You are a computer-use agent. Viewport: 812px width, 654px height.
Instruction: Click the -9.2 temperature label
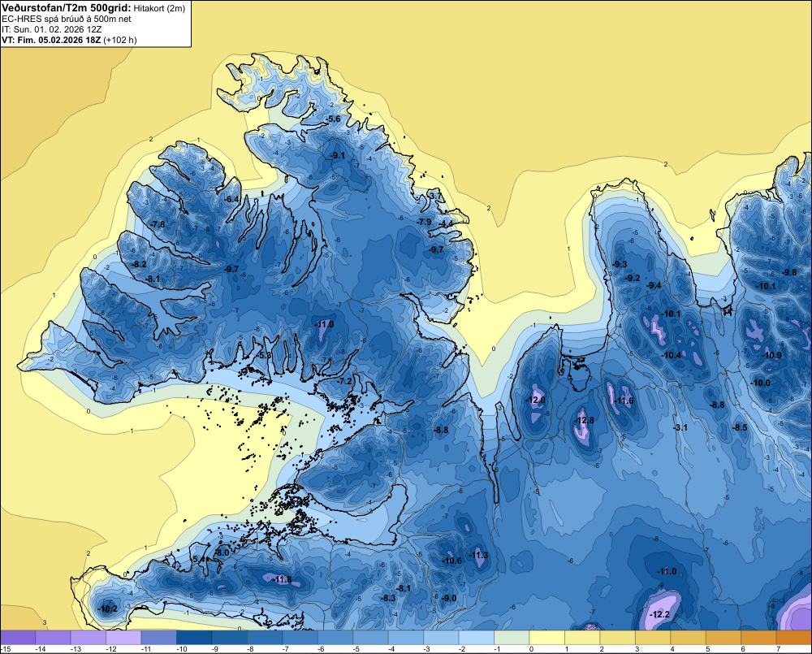(633, 279)
